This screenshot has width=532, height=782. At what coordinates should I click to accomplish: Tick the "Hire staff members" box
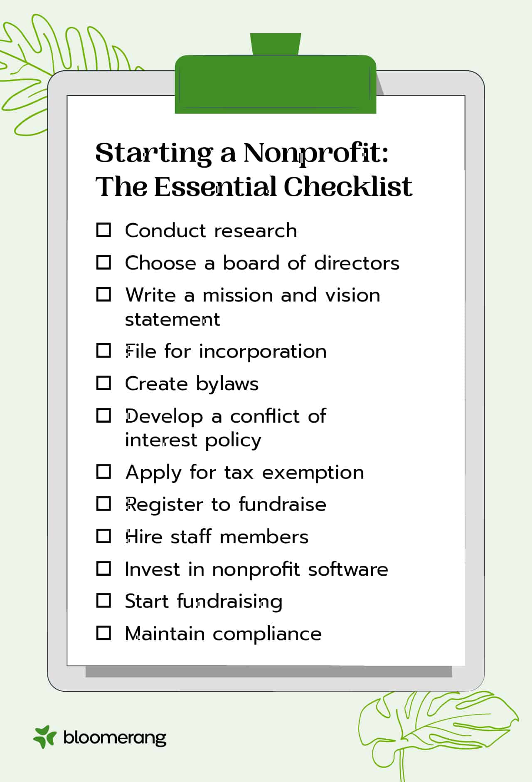pyautogui.click(x=103, y=536)
